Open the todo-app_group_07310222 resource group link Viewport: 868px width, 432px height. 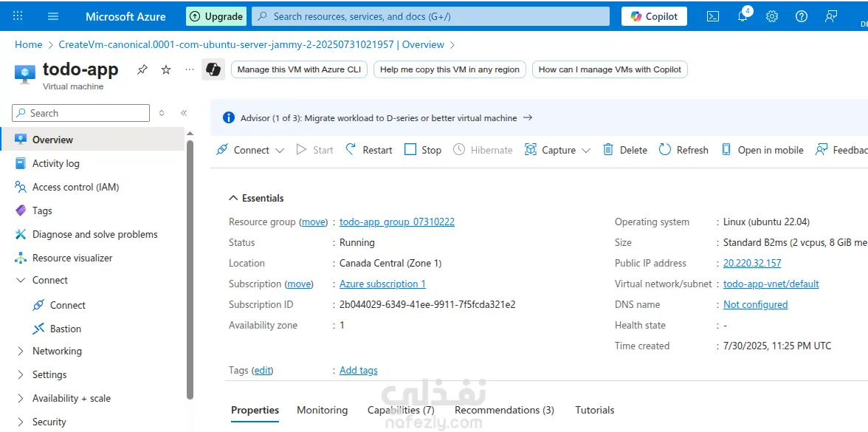click(x=397, y=222)
